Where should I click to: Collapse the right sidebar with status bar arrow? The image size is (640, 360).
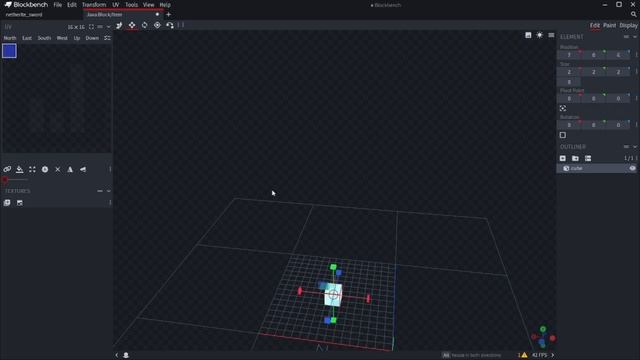(x=553, y=355)
